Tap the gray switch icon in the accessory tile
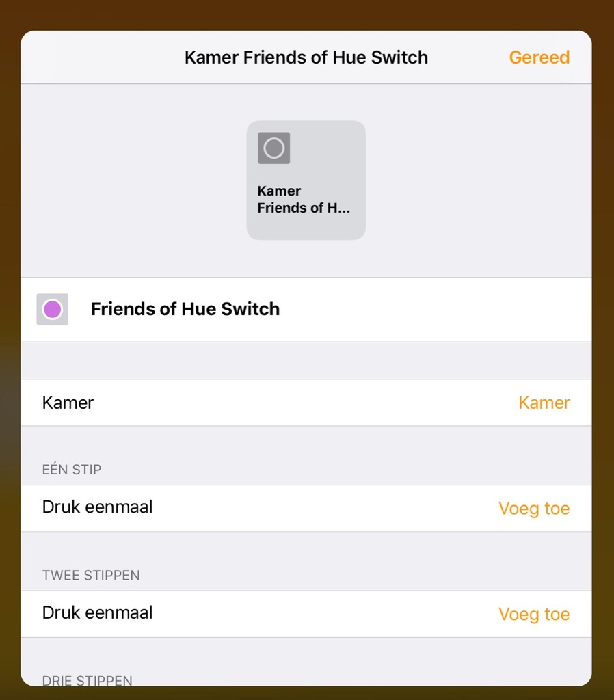Image resolution: width=614 pixels, height=700 pixels. [x=273, y=148]
